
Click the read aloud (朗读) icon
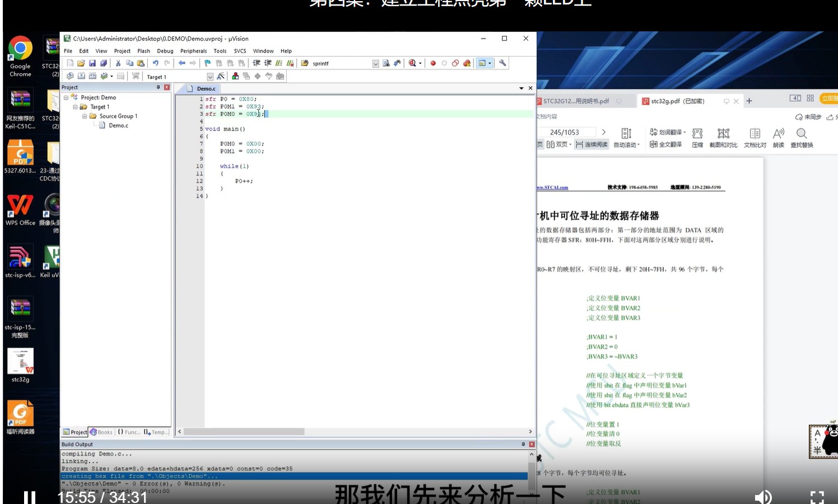coord(779,137)
